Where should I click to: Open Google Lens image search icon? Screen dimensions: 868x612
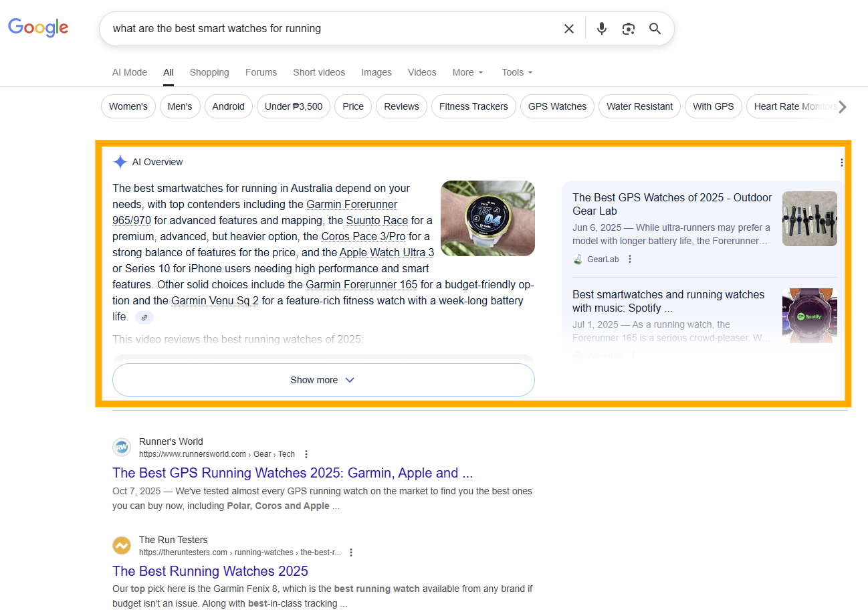point(628,29)
